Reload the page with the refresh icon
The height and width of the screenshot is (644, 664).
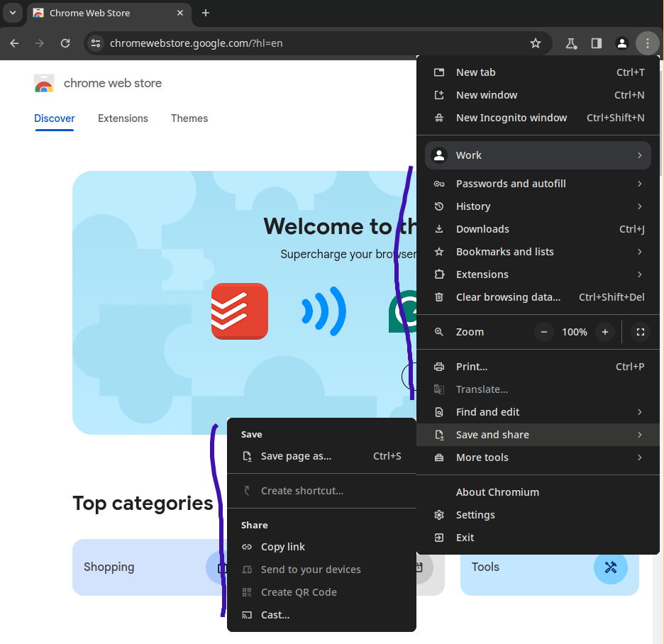click(65, 43)
